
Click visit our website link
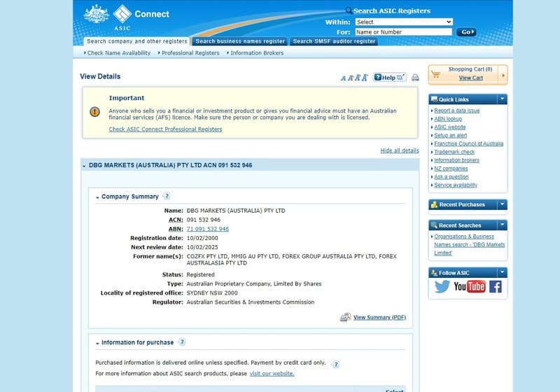[272, 373]
